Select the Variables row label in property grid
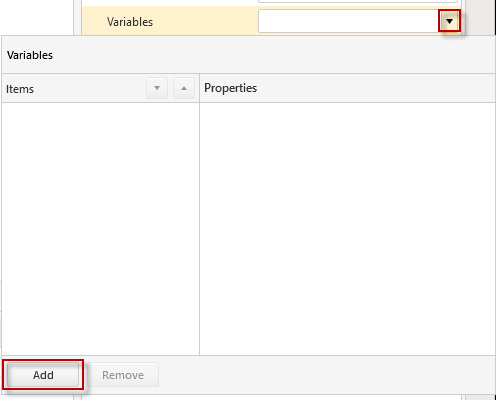 pos(130,22)
